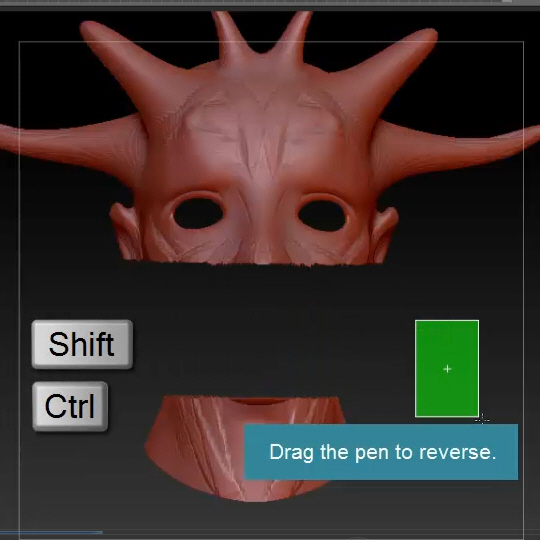
Task: Click the ear on the left side
Action: pos(125,231)
